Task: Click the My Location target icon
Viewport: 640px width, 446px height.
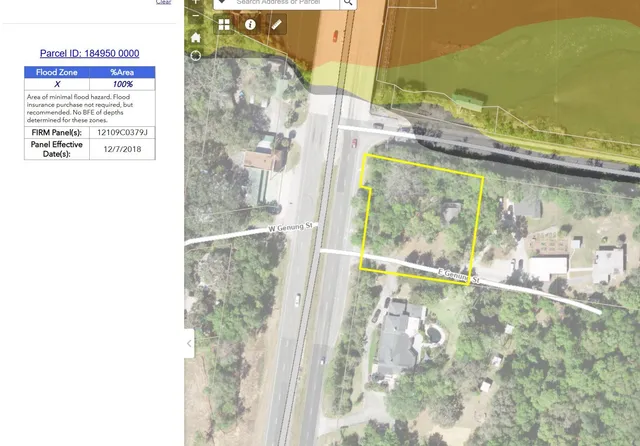Action: [195, 55]
